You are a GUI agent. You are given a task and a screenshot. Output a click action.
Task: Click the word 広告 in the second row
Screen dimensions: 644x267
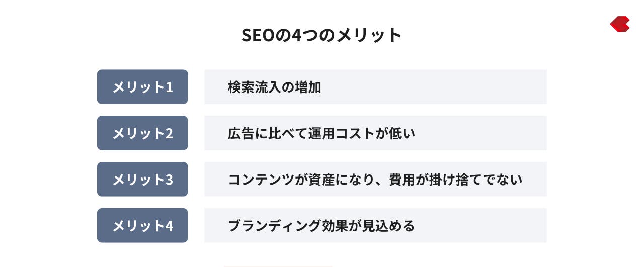[x=241, y=134]
